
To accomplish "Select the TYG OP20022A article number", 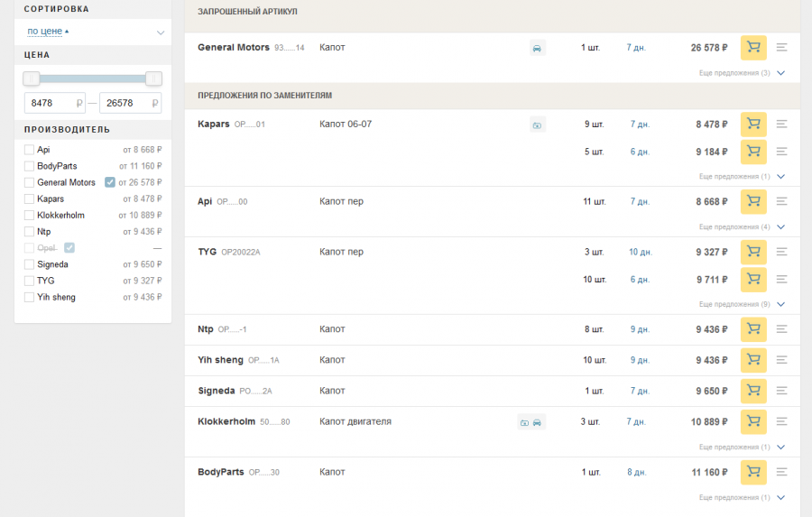I will point(241,253).
